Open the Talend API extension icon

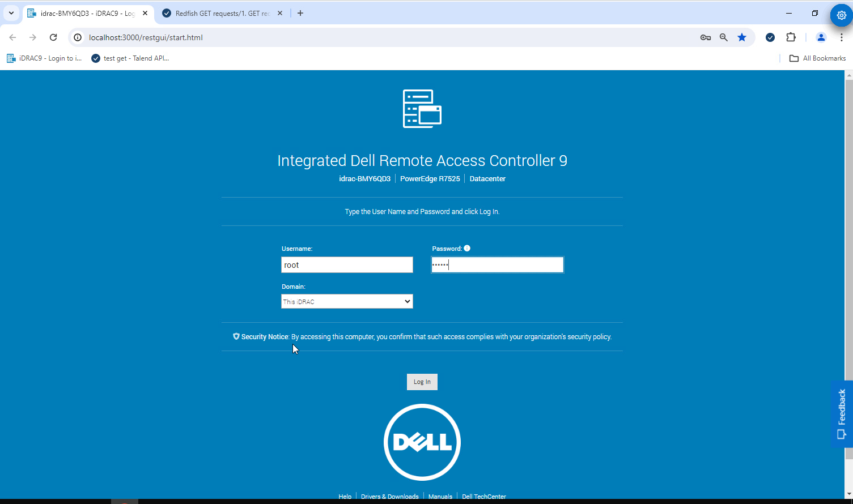770,37
